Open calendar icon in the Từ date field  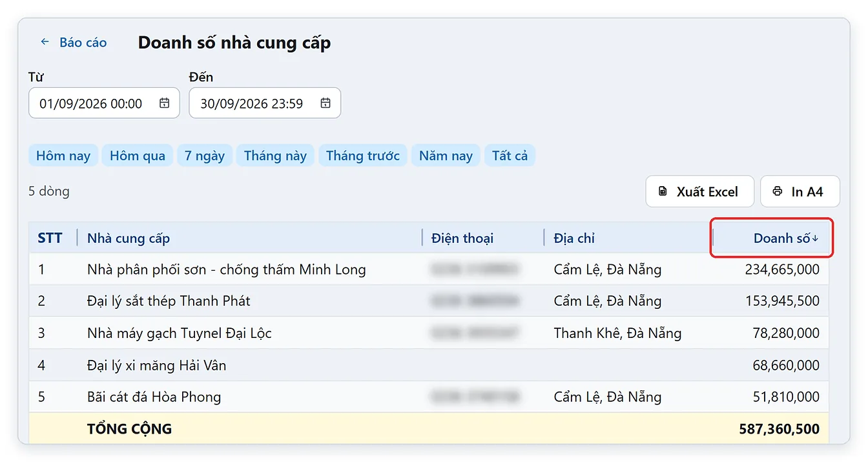coord(165,103)
